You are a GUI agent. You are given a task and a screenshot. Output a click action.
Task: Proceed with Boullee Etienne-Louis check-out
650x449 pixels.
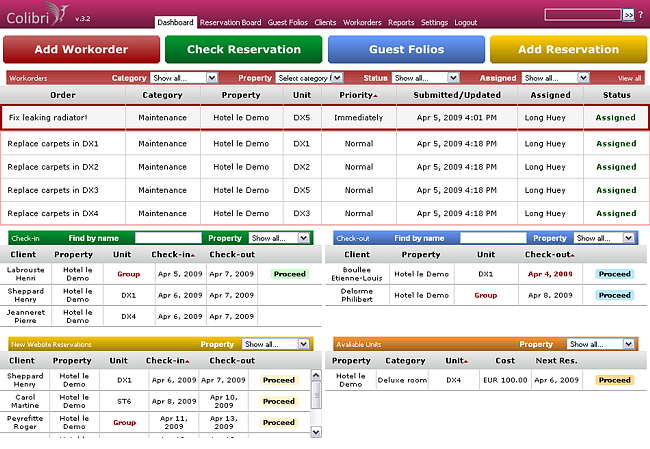click(615, 274)
